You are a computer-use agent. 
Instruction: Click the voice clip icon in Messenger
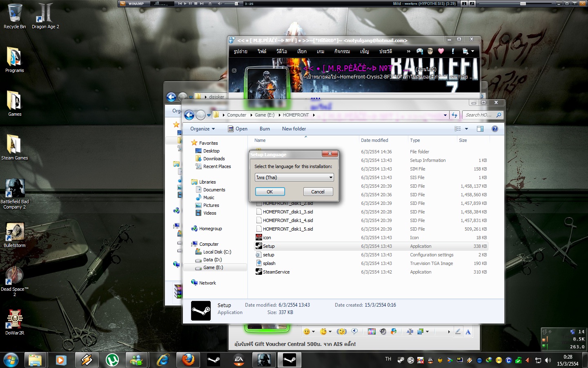(x=354, y=332)
